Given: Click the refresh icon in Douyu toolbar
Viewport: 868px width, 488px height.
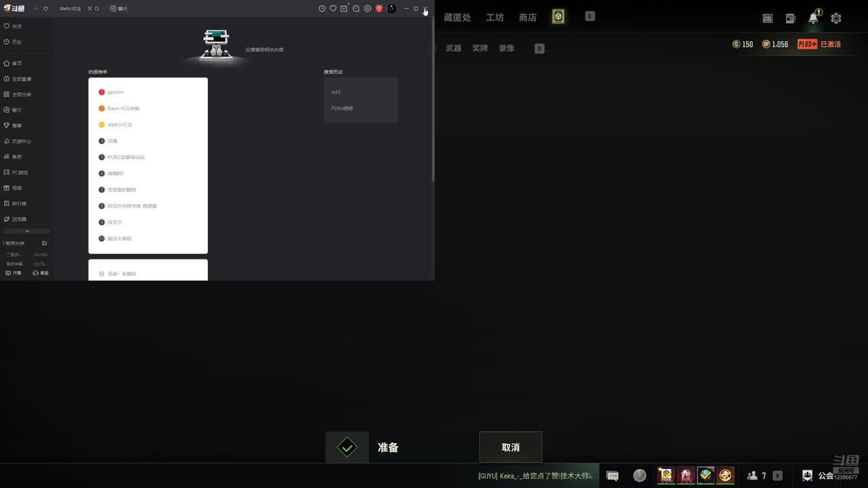Looking at the screenshot, I should [x=45, y=9].
